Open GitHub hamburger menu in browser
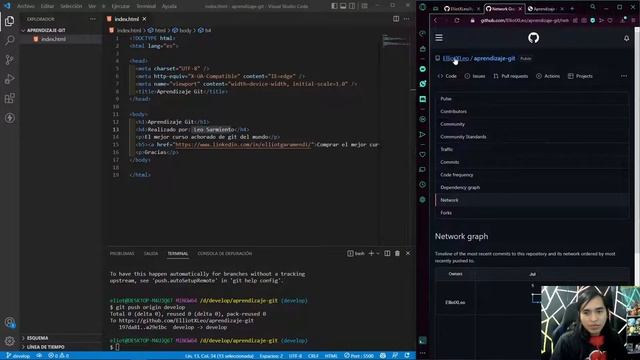Screen dimensions: 640x360 pos(439,38)
